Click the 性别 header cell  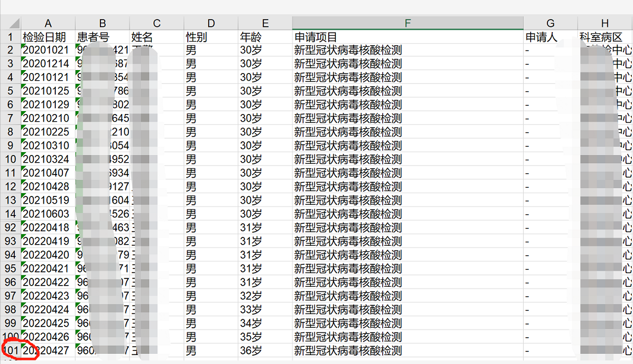tap(210, 37)
